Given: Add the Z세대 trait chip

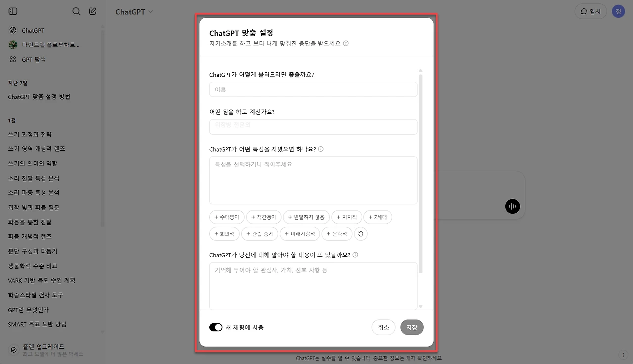Looking at the screenshot, I should click(x=378, y=217).
